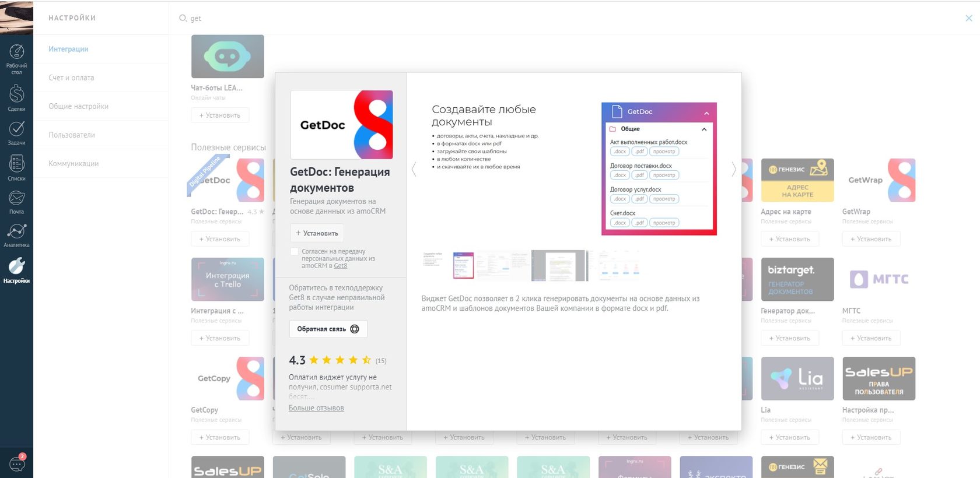Click Установить under the МГТС card
Viewport: 980px width, 478px height.
coord(871,338)
